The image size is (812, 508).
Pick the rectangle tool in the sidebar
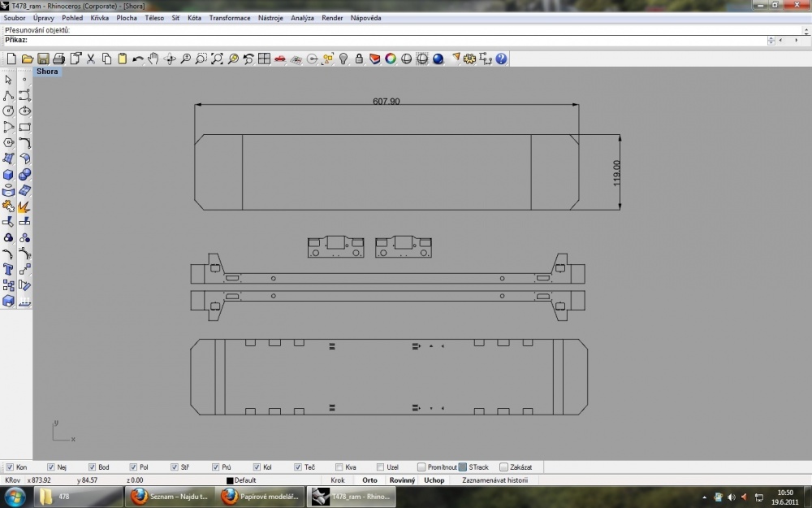pos(24,127)
